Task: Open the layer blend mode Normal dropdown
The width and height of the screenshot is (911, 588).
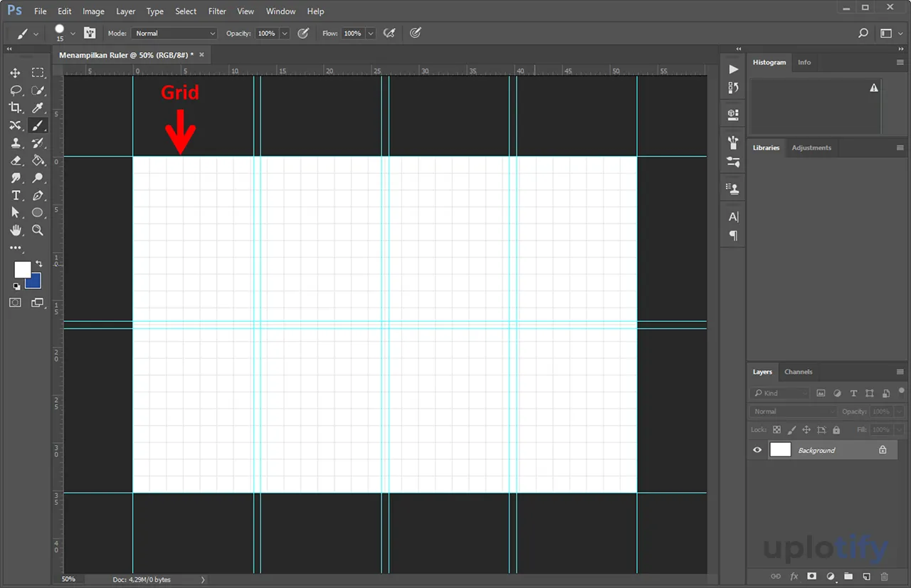Action: (x=794, y=411)
